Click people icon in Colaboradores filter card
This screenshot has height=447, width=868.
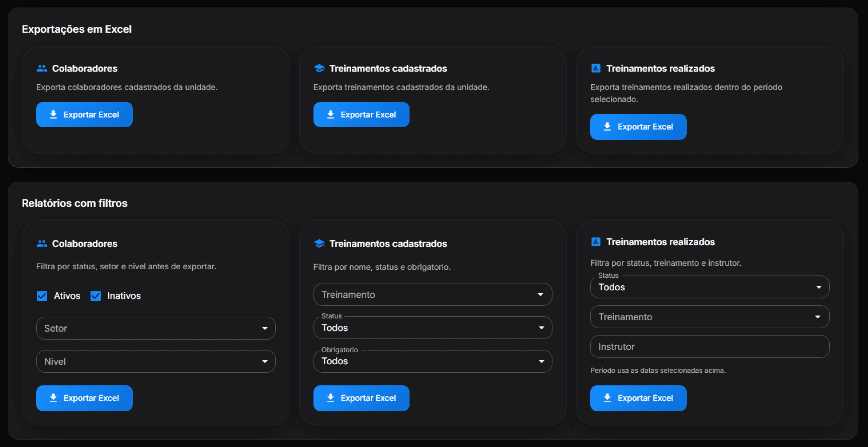pyautogui.click(x=42, y=243)
